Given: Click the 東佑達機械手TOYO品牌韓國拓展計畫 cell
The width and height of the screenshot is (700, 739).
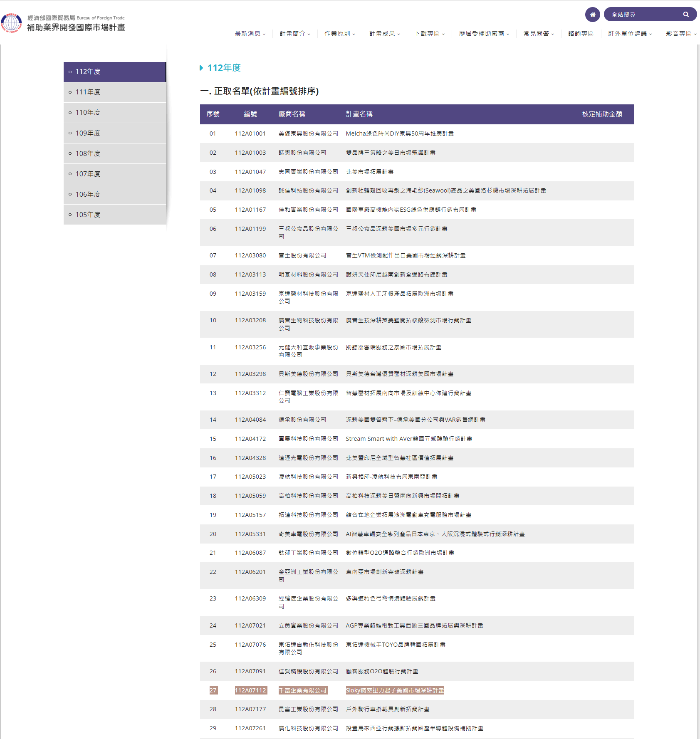Looking at the screenshot, I should click(396, 645).
